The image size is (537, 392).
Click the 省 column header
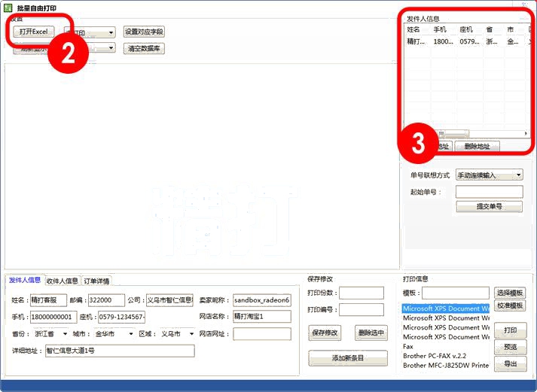(490, 29)
